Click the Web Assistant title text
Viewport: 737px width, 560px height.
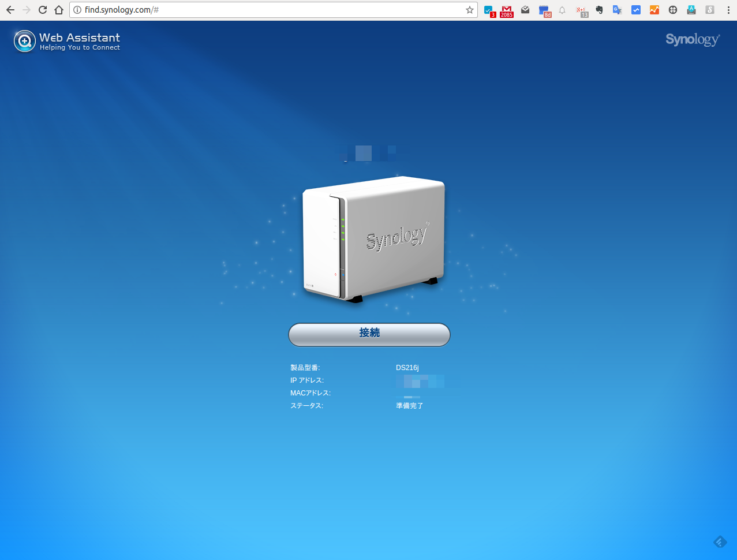(x=80, y=38)
